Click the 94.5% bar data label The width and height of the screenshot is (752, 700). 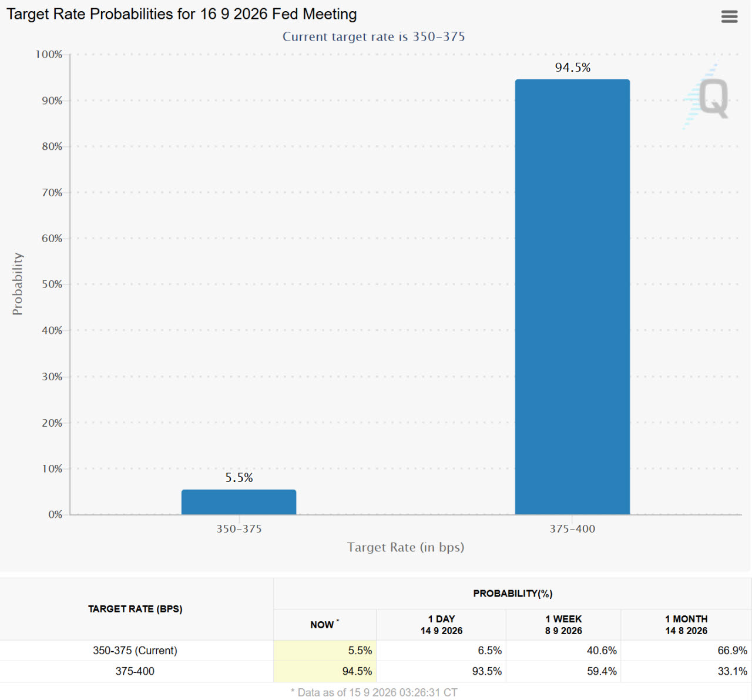click(573, 68)
